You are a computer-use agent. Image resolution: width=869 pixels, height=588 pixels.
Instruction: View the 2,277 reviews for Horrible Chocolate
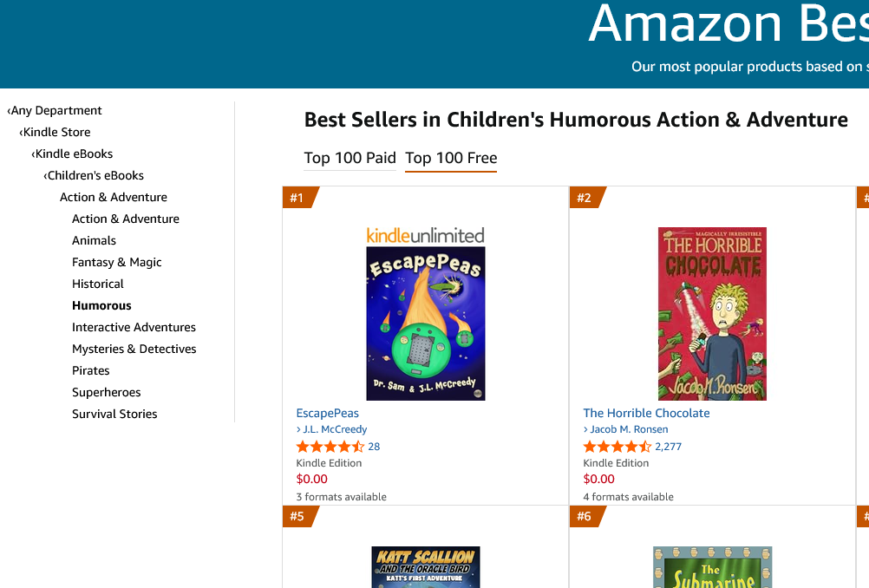669,447
